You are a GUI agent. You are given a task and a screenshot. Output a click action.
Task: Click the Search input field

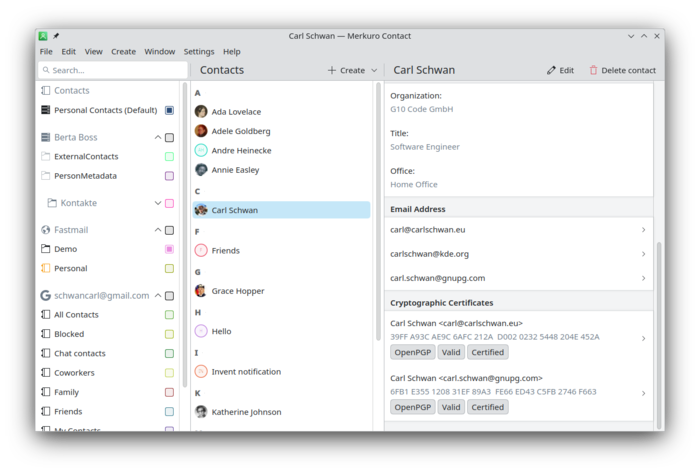point(113,70)
